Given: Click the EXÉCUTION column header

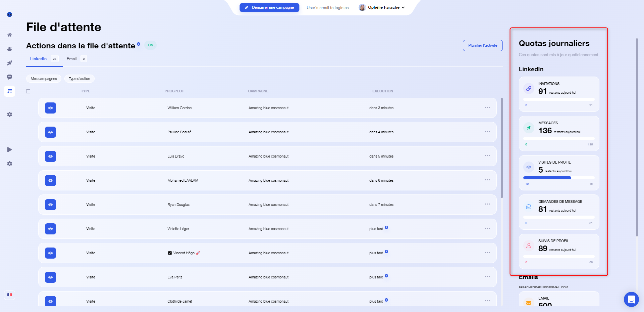Looking at the screenshot, I should point(383,91).
